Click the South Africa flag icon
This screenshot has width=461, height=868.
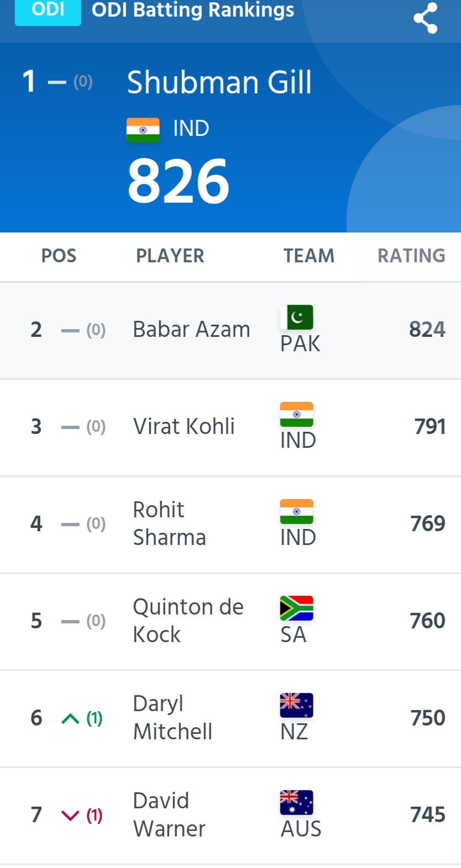click(x=297, y=608)
